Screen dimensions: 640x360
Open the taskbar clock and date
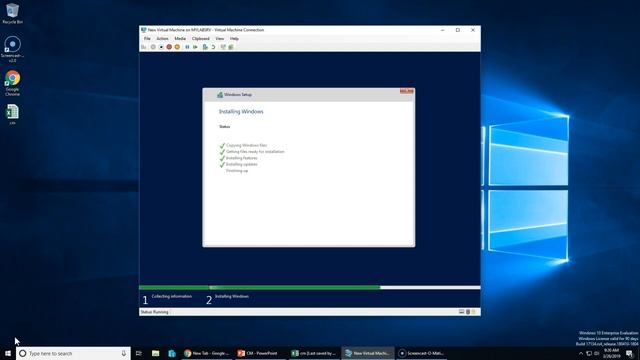coord(611,353)
